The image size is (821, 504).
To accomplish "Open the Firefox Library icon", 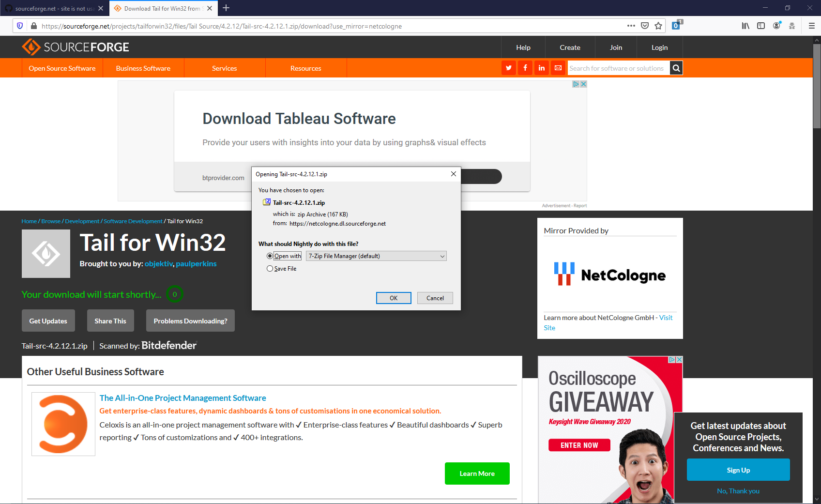I will pos(745,26).
